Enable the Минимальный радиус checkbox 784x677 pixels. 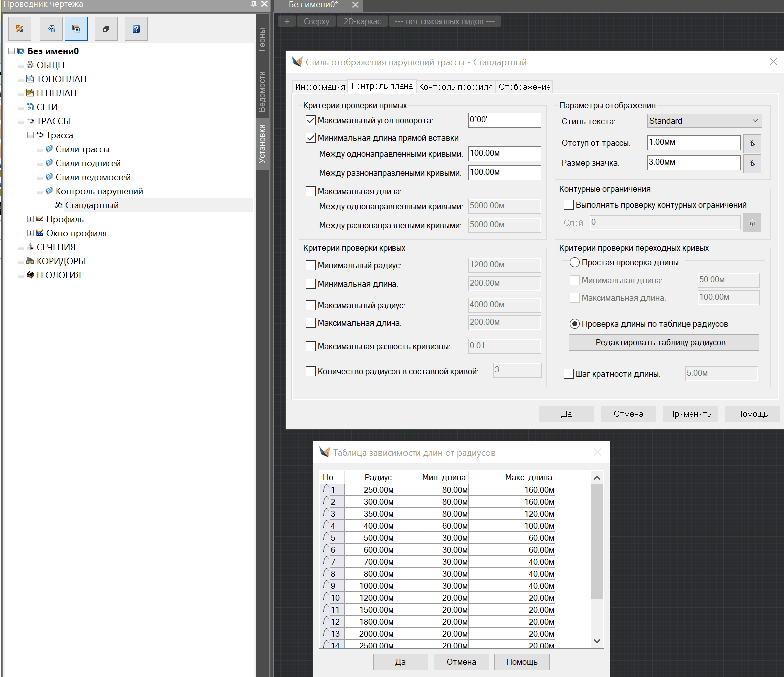pyautogui.click(x=311, y=265)
